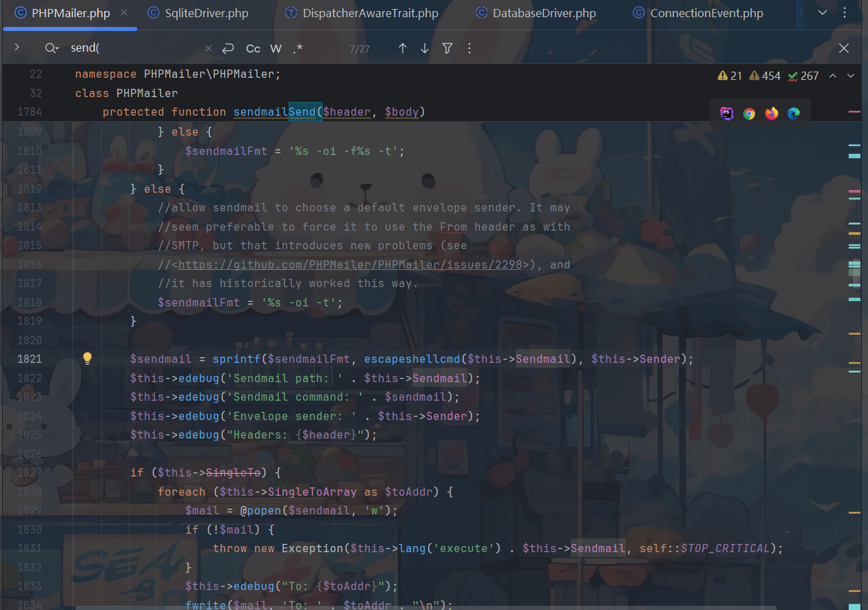Viewport: 868px width, 610px height.
Task: Insert new line in search field icon
Action: point(228,48)
